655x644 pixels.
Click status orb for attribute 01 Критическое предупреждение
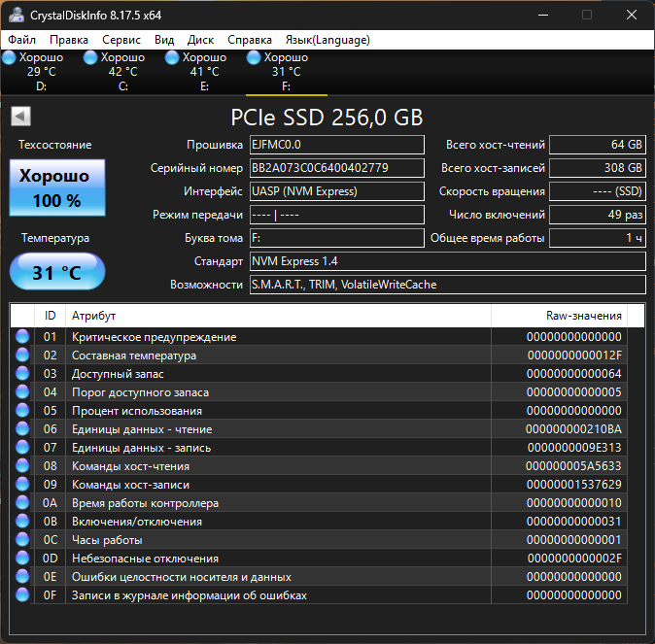pyautogui.click(x=22, y=337)
